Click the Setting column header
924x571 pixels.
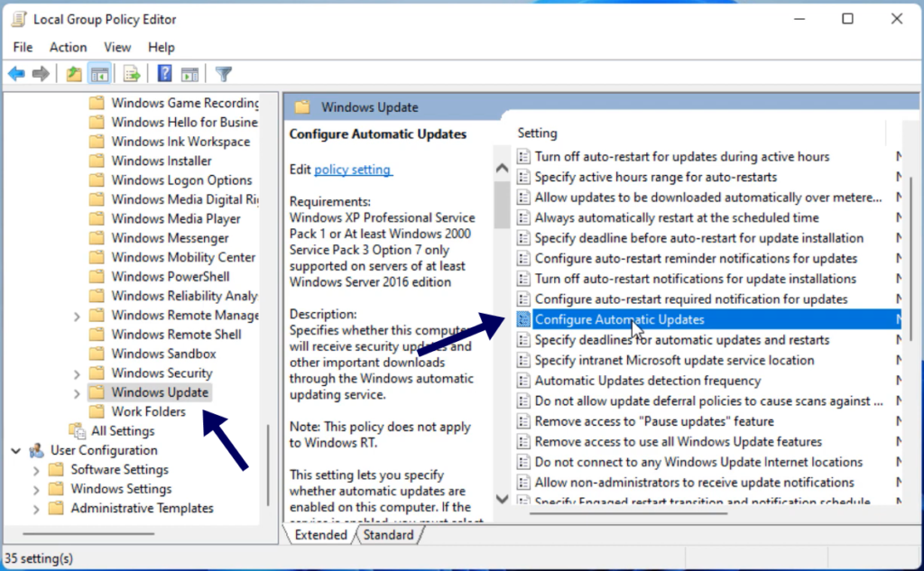(538, 133)
